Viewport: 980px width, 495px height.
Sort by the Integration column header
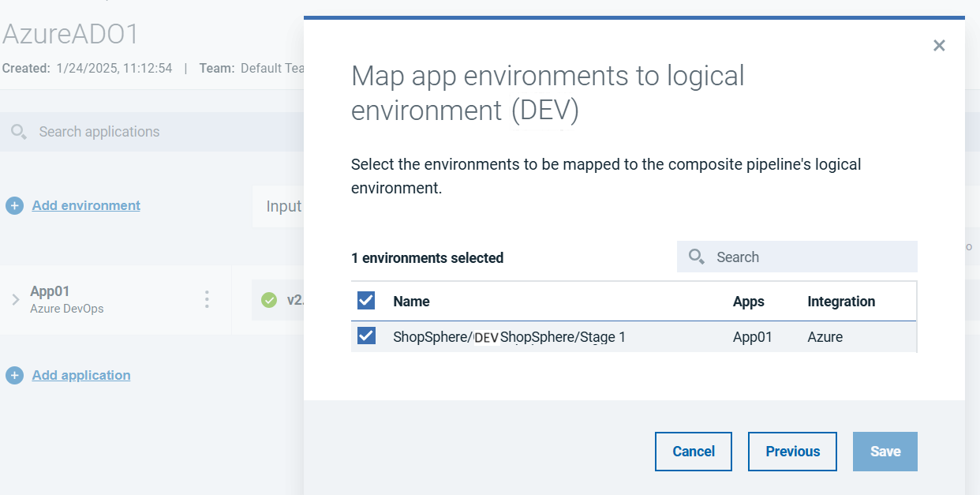tap(841, 302)
